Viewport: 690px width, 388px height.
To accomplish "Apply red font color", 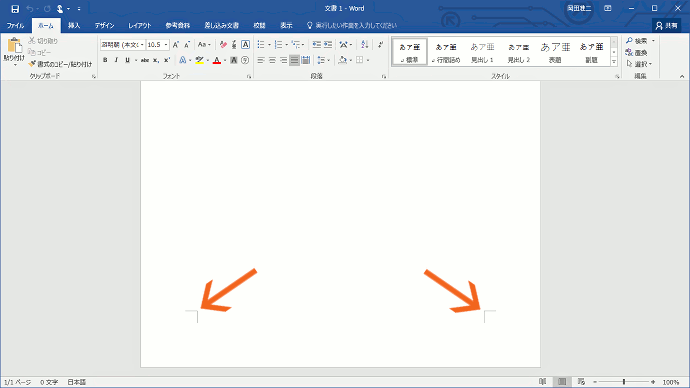I will [217, 60].
